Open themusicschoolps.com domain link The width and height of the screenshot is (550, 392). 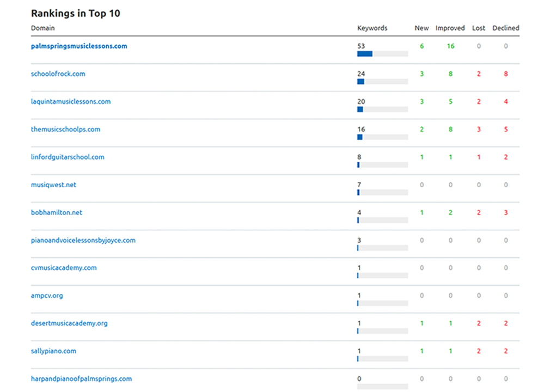point(65,130)
